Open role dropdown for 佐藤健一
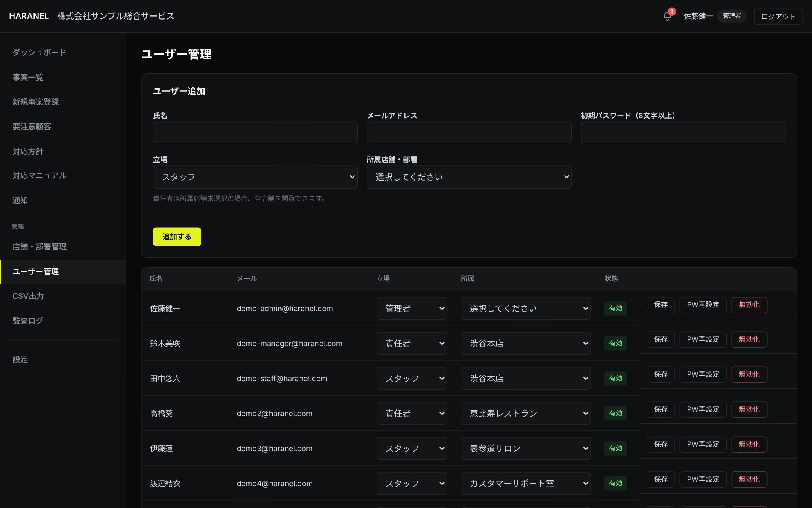The height and width of the screenshot is (508, 812). click(412, 309)
